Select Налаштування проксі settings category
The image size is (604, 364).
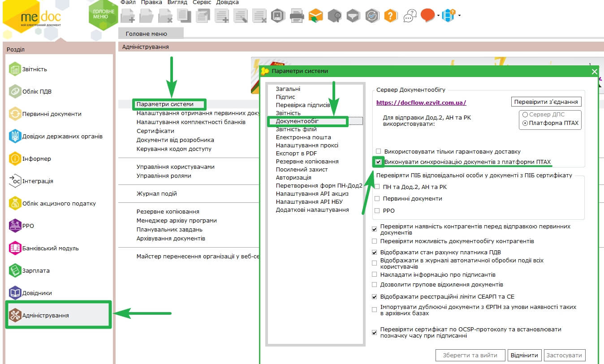click(307, 145)
